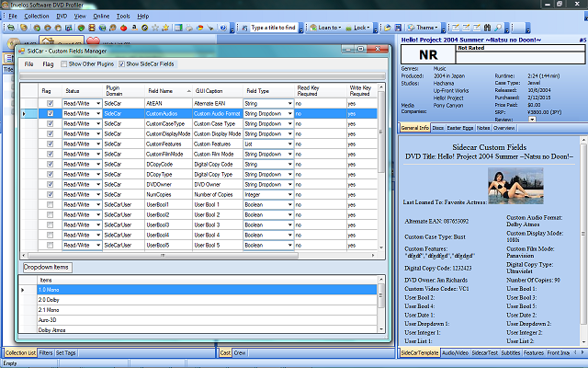
Task: Click the layout window icon beside the printer
Action: coord(178,28)
